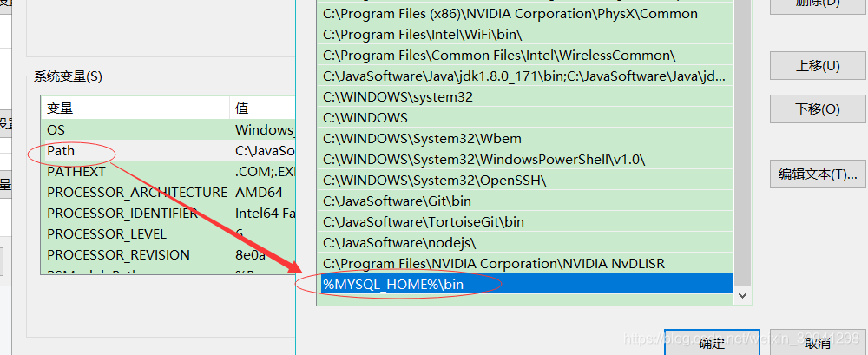
Task: Cancel with the 取消 button
Action: click(818, 343)
